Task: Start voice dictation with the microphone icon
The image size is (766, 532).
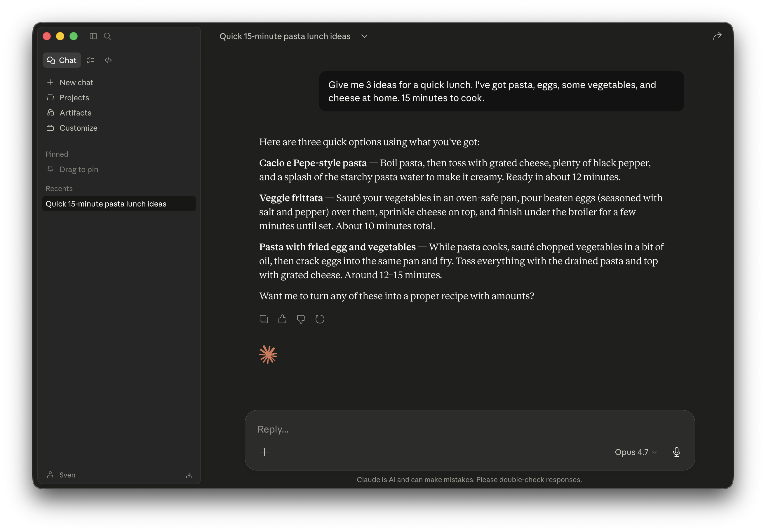Action: pos(677,452)
